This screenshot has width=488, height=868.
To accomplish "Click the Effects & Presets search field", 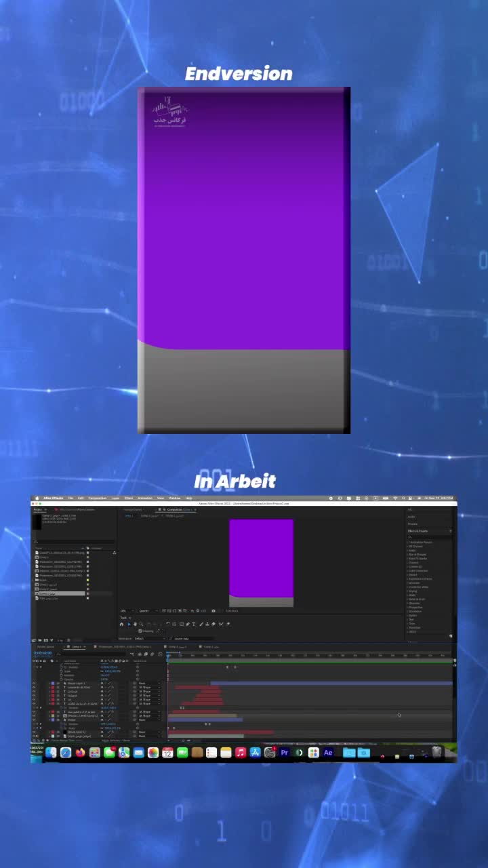I will click(x=430, y=537).
